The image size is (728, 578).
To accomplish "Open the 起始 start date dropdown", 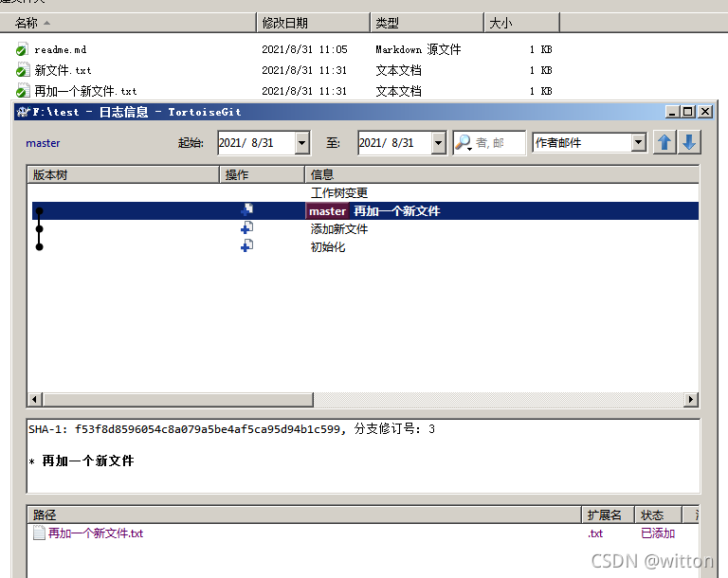I will tap(301, 142).
